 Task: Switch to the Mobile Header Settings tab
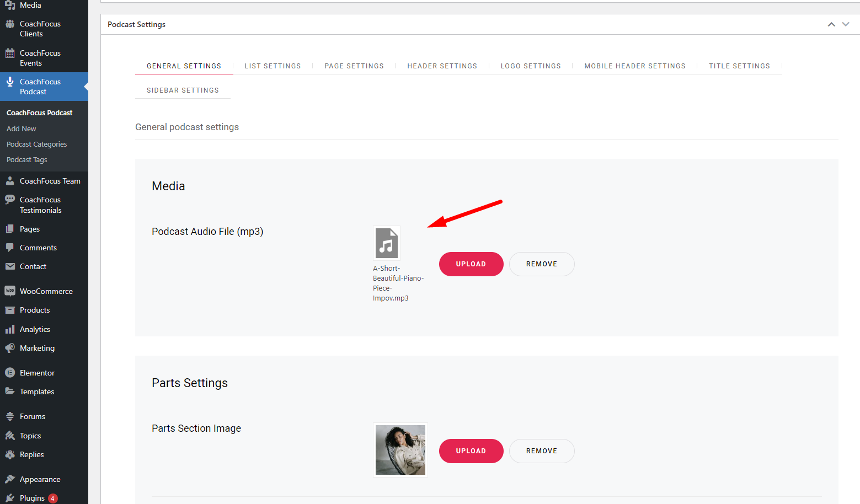(x=635, y=66)
